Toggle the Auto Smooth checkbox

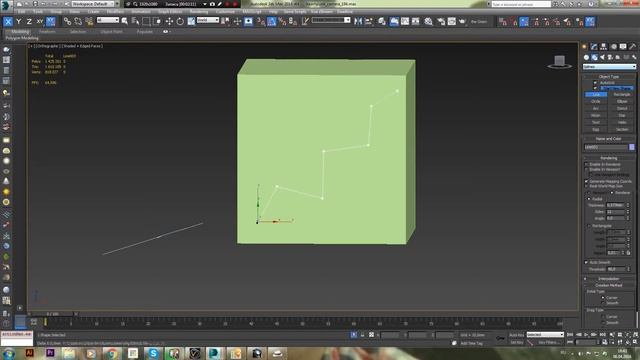(x=587, y=262)
